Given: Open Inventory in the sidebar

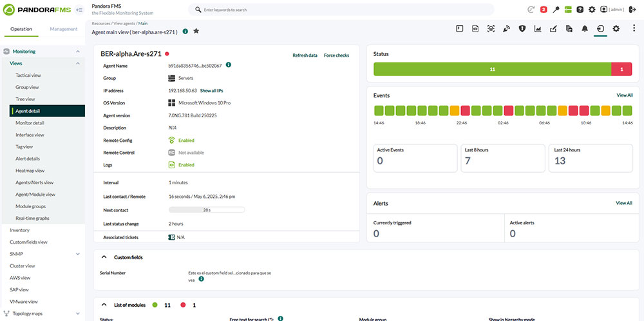Looking at the screenshot, I should [20, 230].
